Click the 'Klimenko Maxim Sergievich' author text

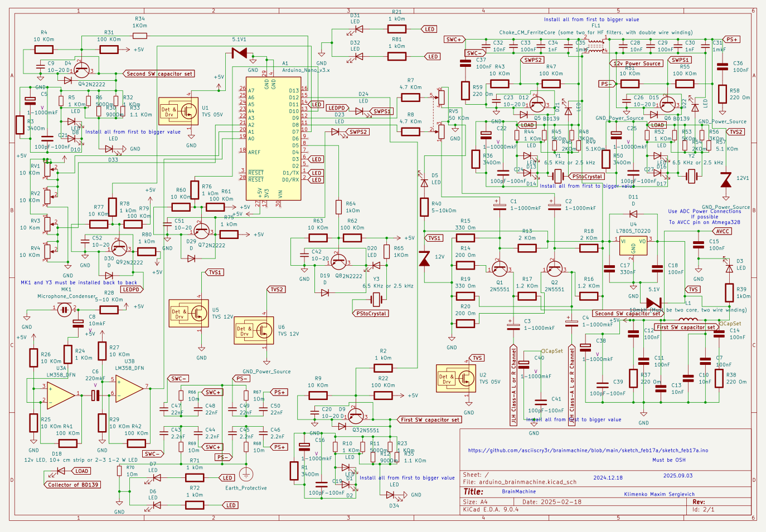point(659,494)
